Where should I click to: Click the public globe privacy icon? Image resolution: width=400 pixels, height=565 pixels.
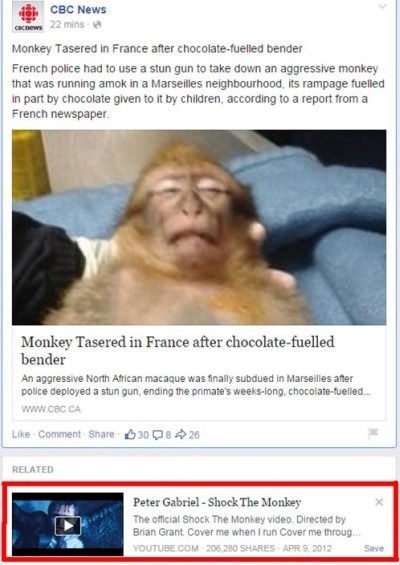[97, 25]
